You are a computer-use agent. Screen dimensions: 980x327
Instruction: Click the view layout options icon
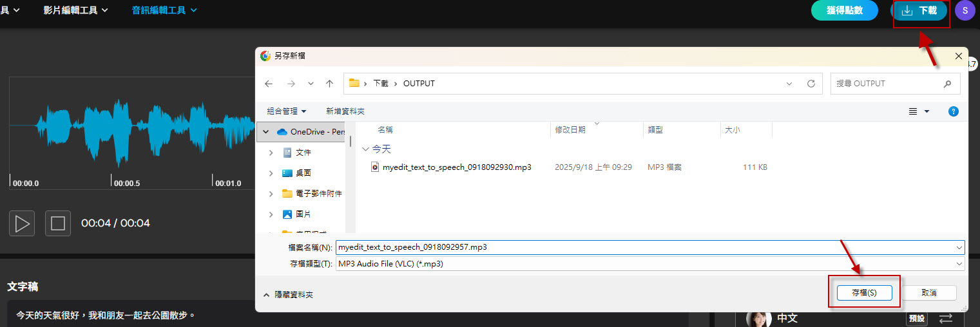pyautogui.click(x=913, y=111)
